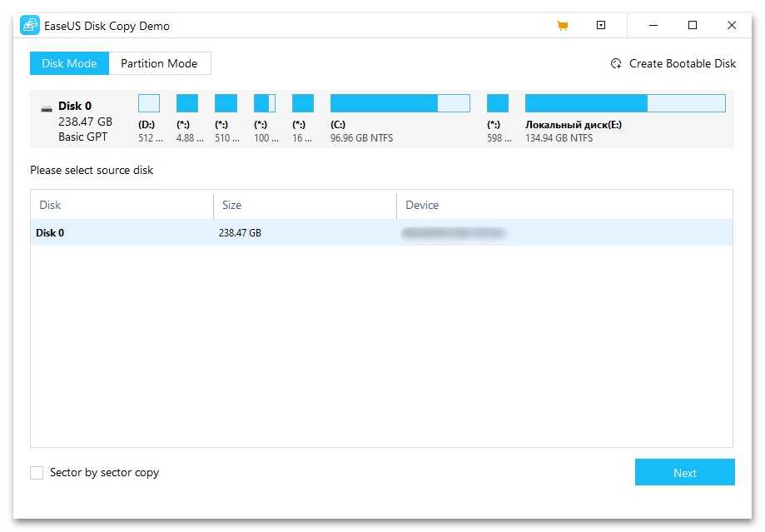The image size is (765, 532).
Task: Select the 4.88 unlabeled partition block
Action: (187, 103)
